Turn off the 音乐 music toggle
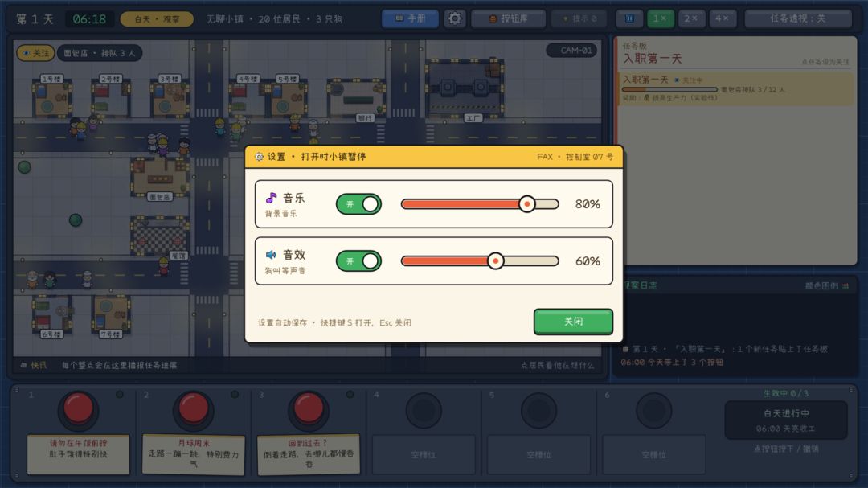 (x=358, y=204)
